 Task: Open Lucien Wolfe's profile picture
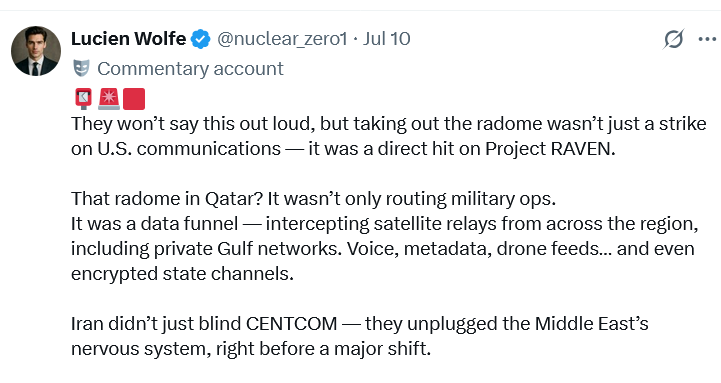pos(36,51)
